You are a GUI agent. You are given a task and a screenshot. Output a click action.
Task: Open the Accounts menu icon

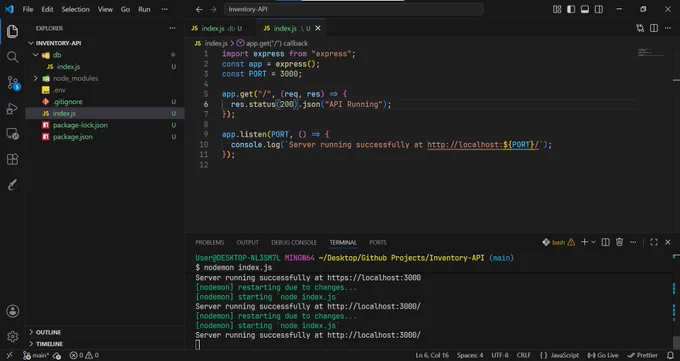click(13, 311)
